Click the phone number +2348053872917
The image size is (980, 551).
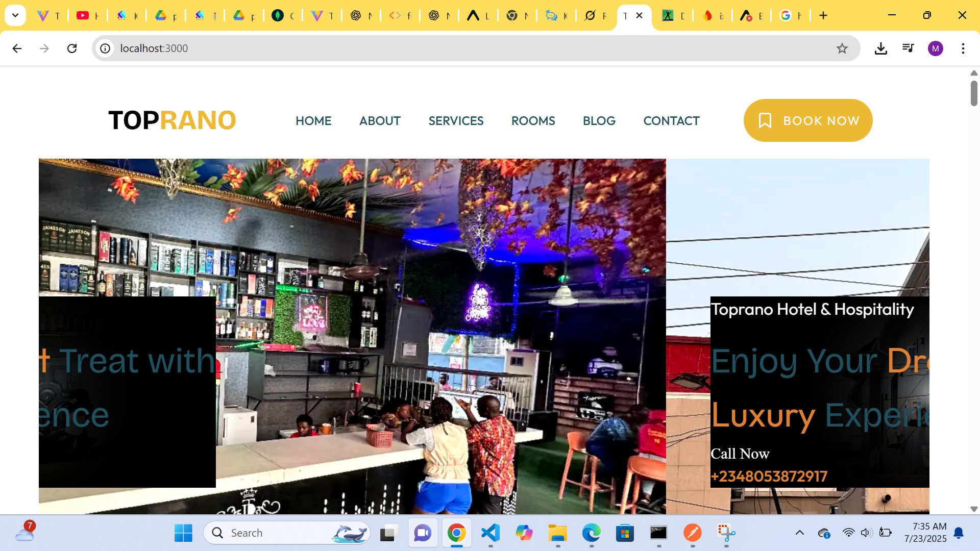click(769, 477)
